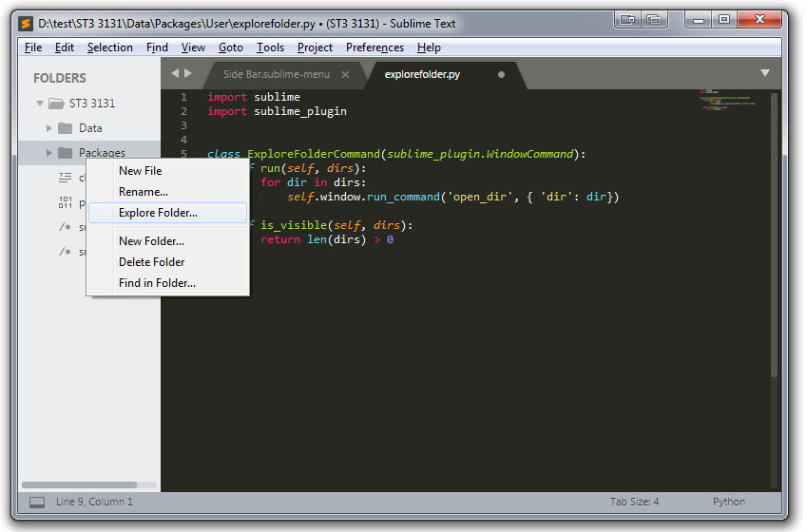Click the ST3 3131 open folder icon

point(56,104)
